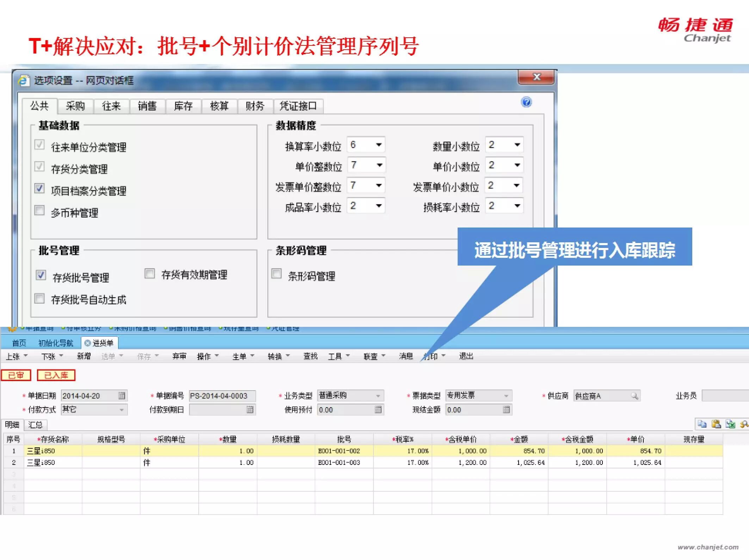Click the 供应商 search magnifier icon
749x560 pixels.
tap(635, 396)
